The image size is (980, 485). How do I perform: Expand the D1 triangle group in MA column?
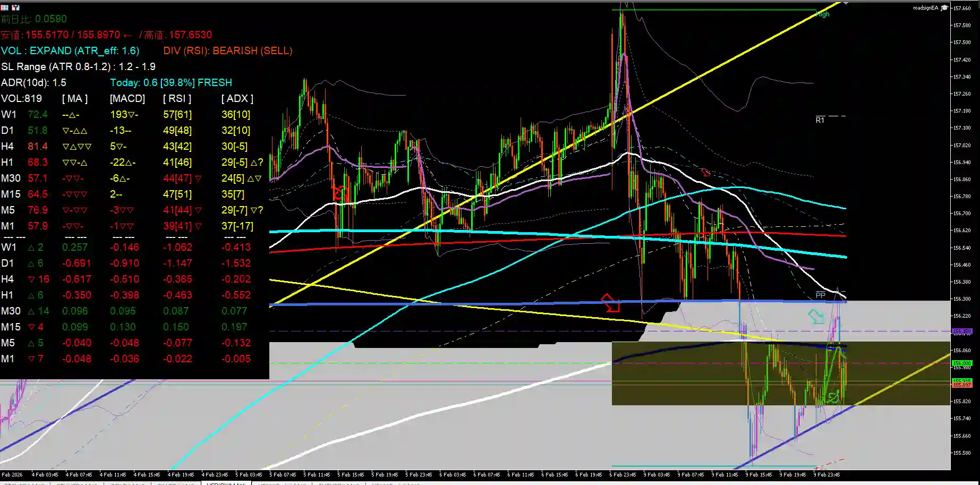(x=74, y=130)
